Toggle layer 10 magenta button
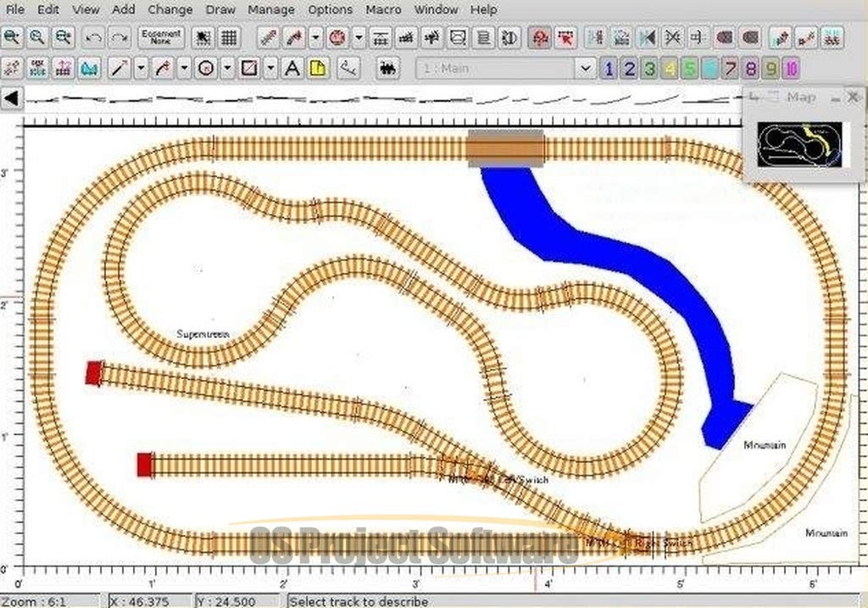 tap(792, 69)
